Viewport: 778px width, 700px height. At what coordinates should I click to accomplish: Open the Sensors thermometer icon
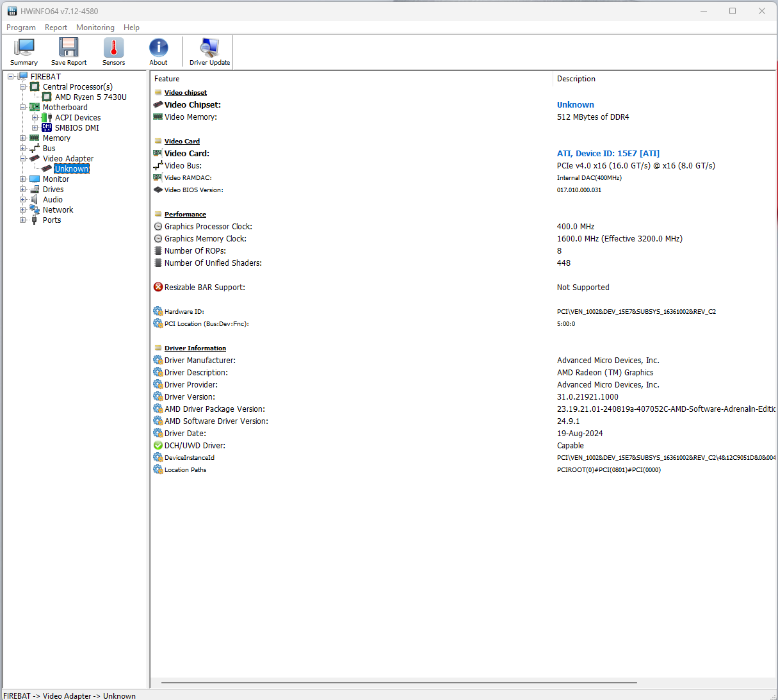pos(113,51)
